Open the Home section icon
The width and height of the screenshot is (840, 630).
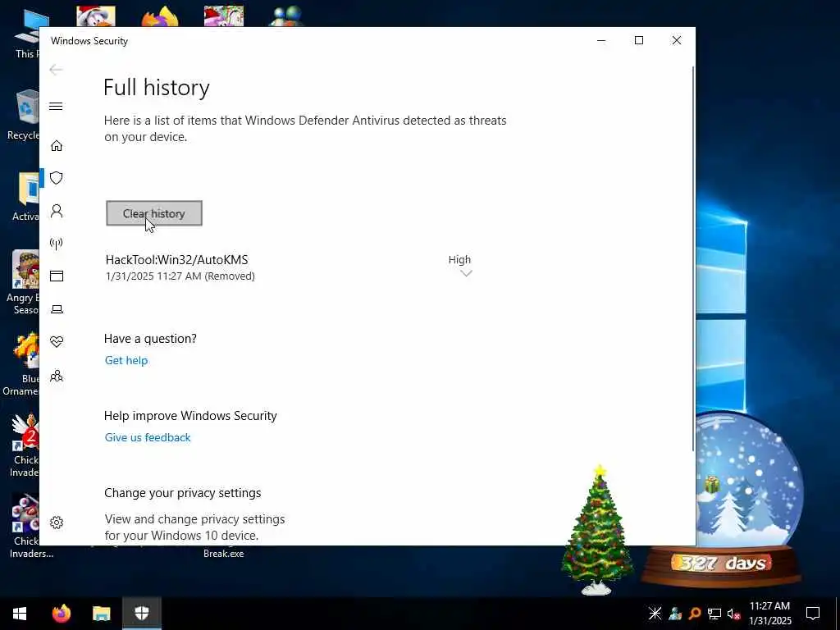coord(57,146)
